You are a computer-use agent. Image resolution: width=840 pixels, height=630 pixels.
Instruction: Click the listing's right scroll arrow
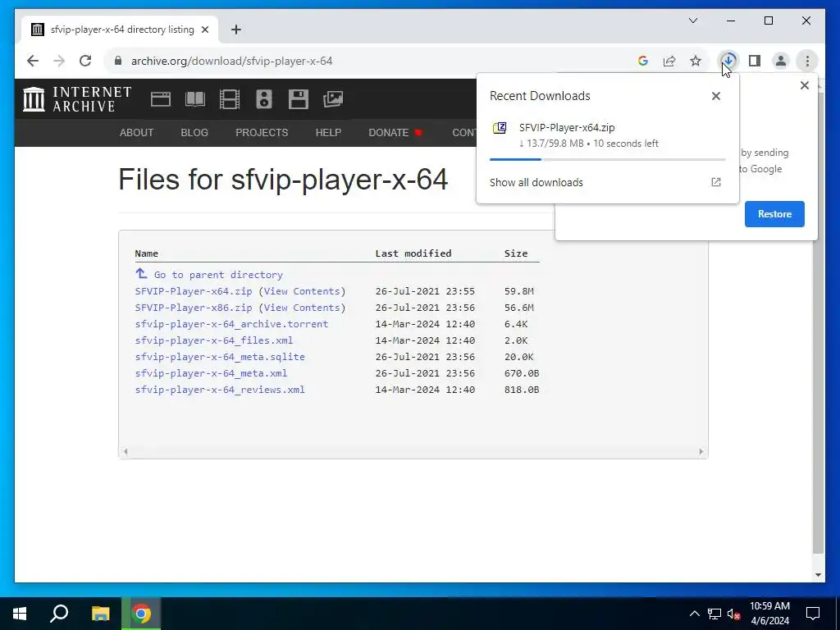click(x=701, y=452)
